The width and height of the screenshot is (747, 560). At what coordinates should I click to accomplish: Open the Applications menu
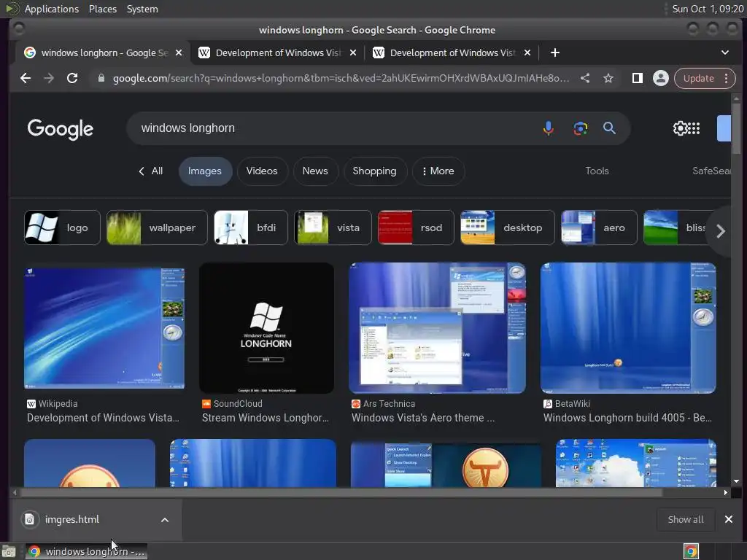[52, 9]
